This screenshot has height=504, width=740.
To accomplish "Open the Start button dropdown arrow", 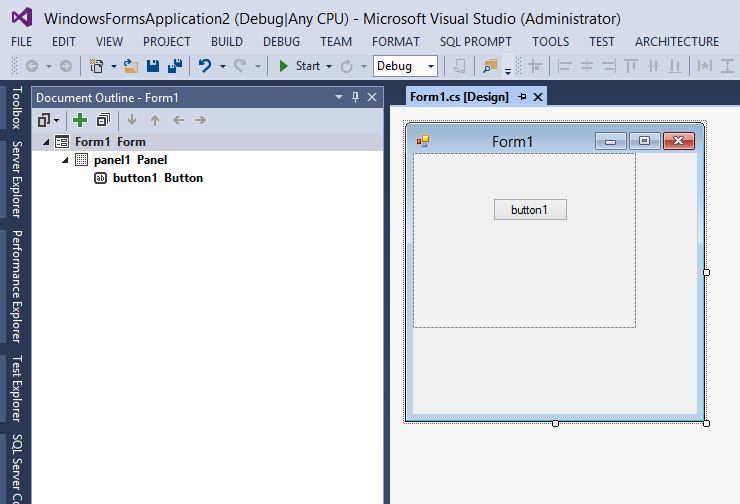I will coord(329,67).
